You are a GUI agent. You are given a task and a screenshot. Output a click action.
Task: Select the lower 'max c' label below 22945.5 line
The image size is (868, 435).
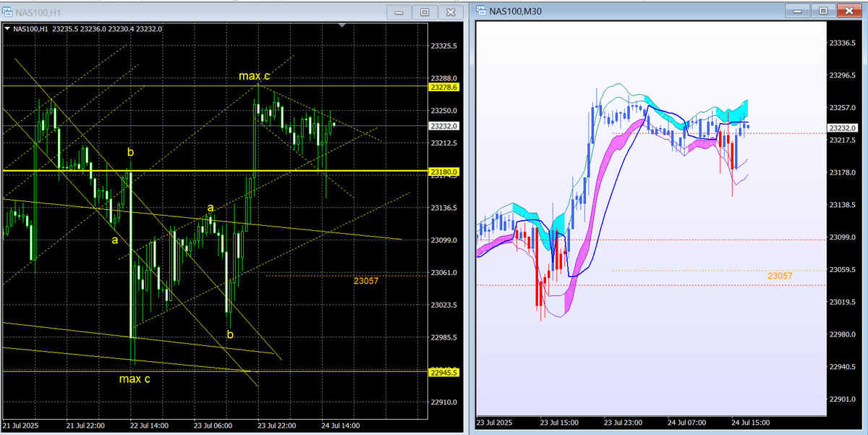point(136,379)
